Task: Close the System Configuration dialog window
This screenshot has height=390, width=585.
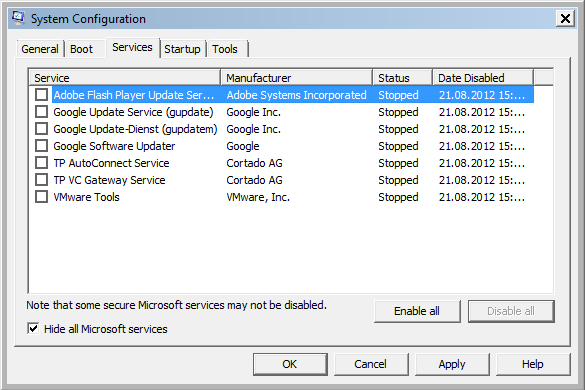Action: pyautogui.click(x=565, y=18)
